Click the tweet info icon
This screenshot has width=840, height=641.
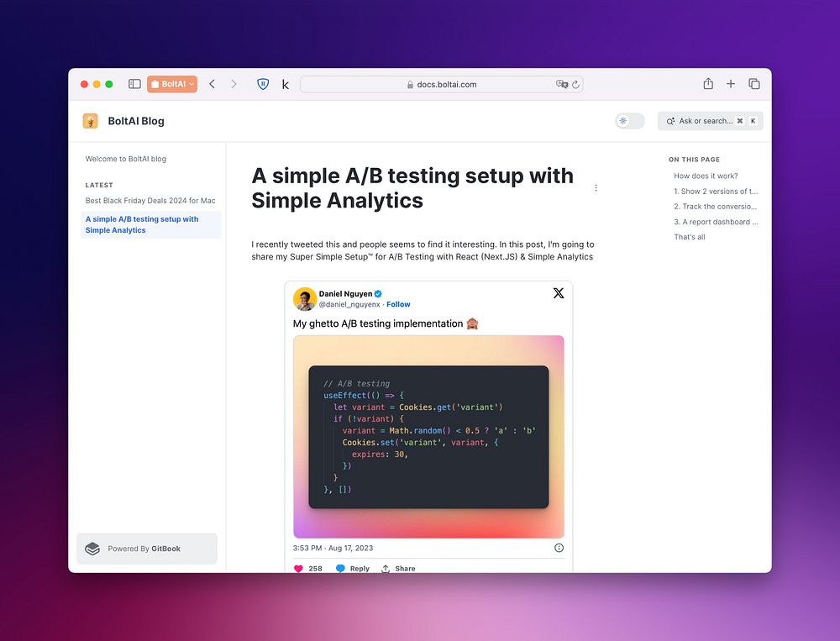pos(559,548)
